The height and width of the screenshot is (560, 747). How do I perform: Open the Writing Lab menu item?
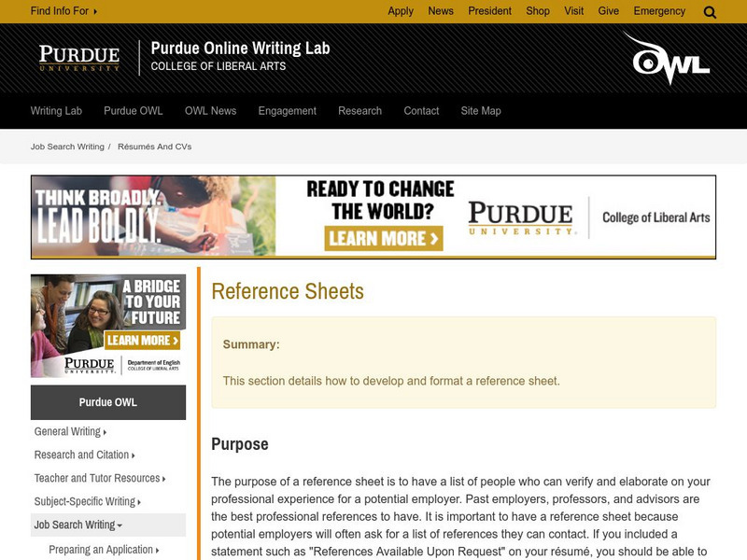click(56, 111)
